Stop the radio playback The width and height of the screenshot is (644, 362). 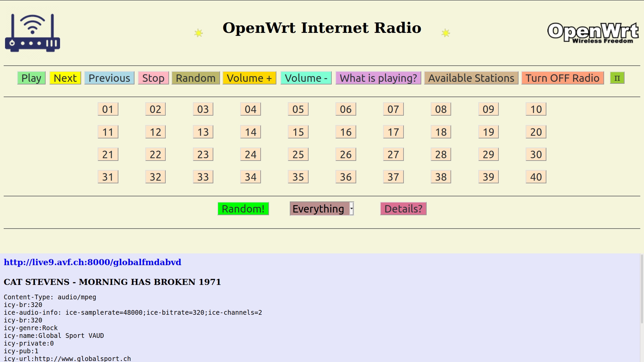click(153, 78)
